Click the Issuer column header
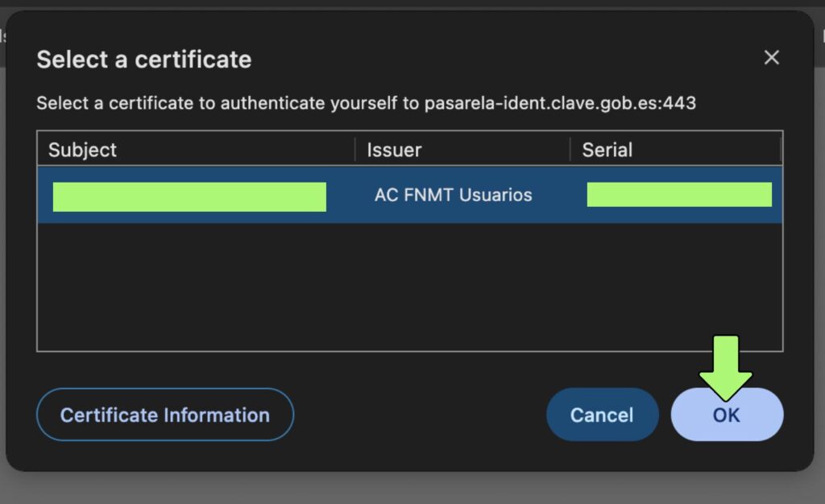 (x=394, y=150)
